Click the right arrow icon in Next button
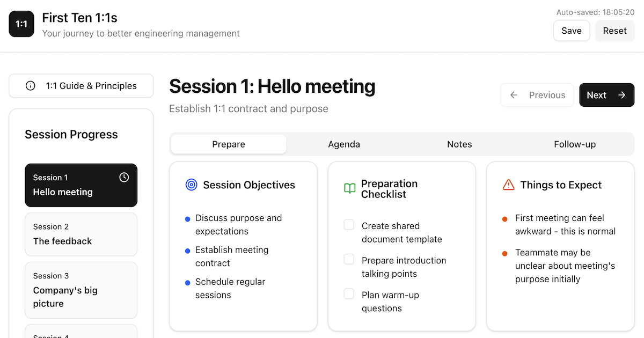Screen dimensions: 644x338 pyautogui.click(x=621, y=95)
